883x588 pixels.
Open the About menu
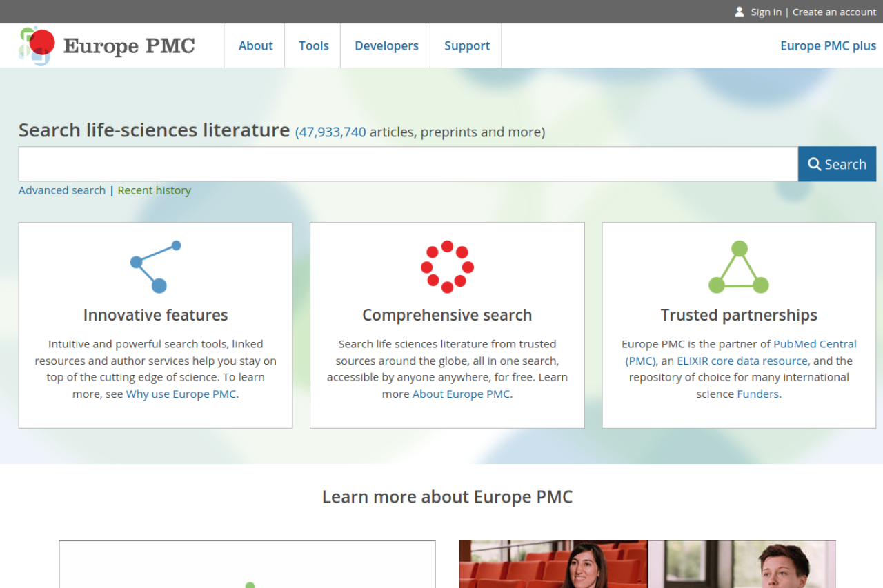pyautogui.click(x=255, y=45)
